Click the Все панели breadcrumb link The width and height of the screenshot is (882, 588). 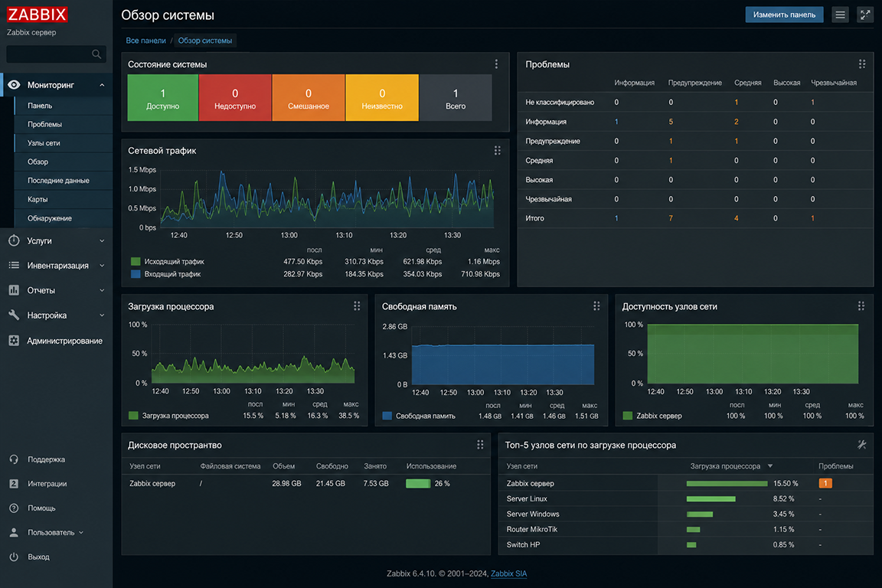pos(145,41)
